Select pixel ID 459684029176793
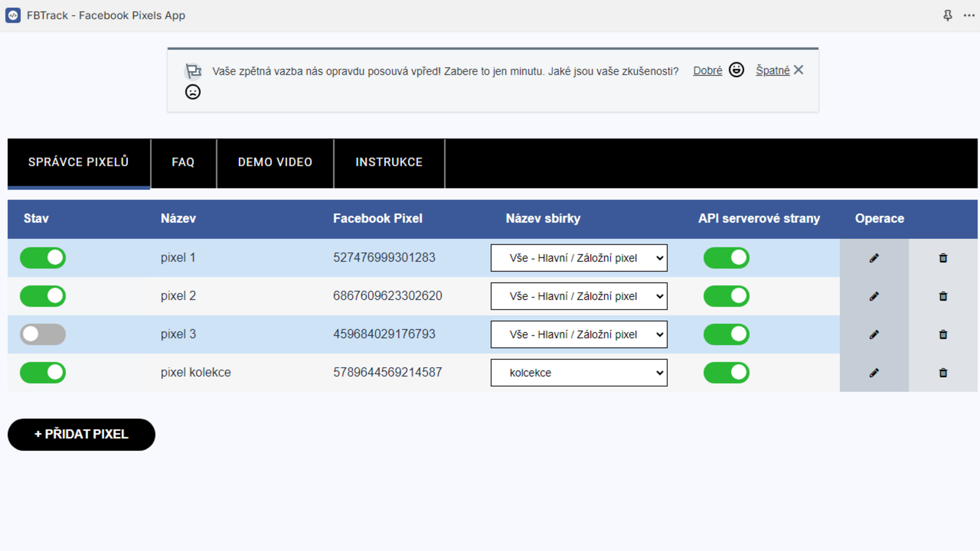This screenshot has width=980, height=551. point(384,334)
